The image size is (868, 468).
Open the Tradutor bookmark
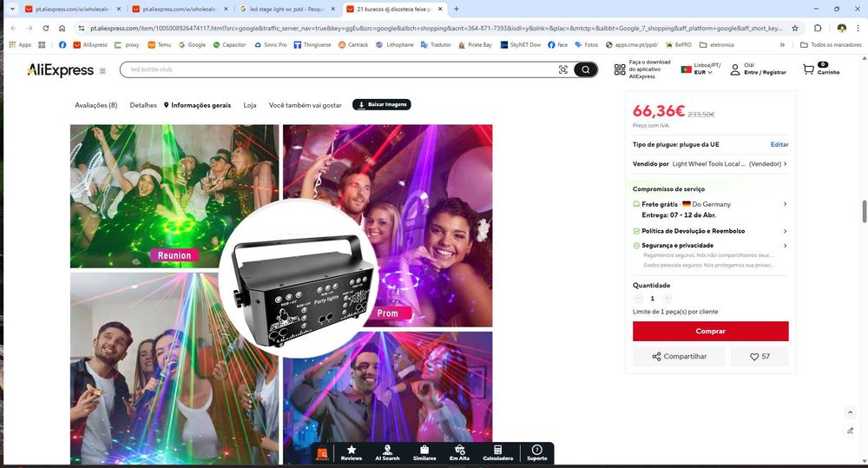[x=436, y=45]
